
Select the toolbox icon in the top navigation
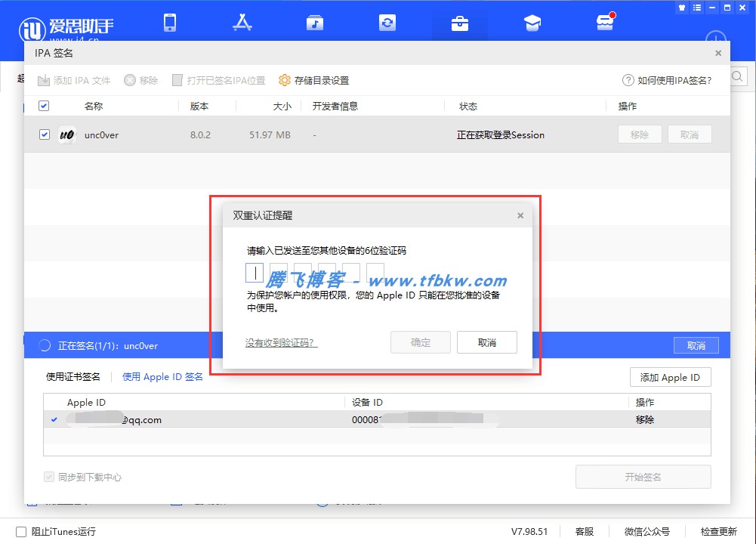tap(459, 23)
